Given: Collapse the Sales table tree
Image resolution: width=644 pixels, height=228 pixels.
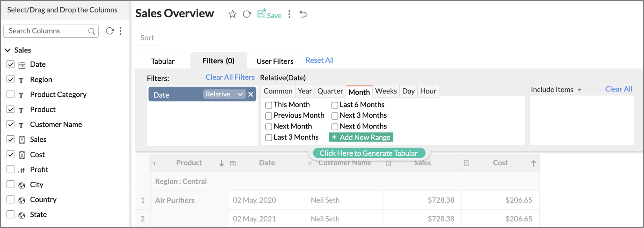Looking at the screenshot, I should click(8, 50).
